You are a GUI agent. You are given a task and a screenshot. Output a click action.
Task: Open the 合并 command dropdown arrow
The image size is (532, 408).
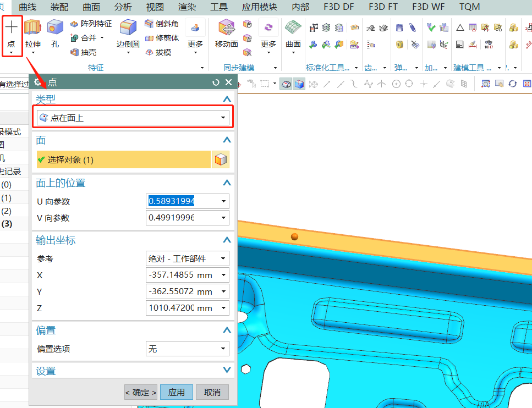coord(102,37)
